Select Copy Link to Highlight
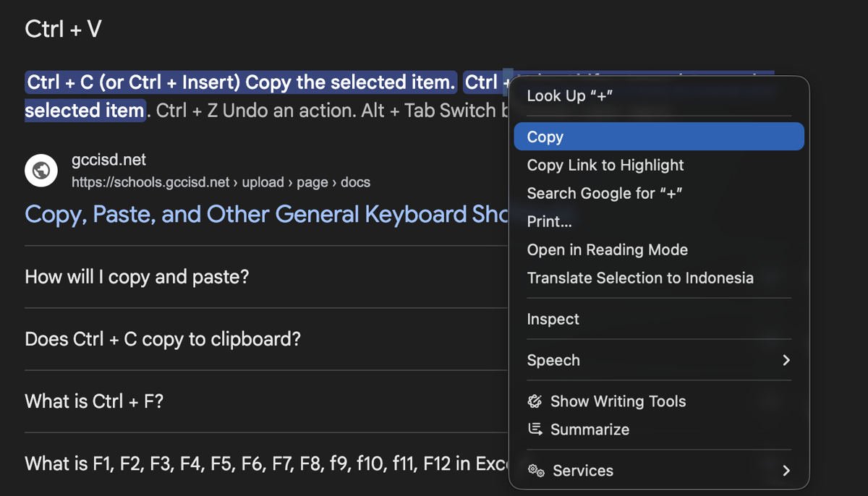Viewport: 868px width, 496px height. pyautogui.click(x=605, y=165)
